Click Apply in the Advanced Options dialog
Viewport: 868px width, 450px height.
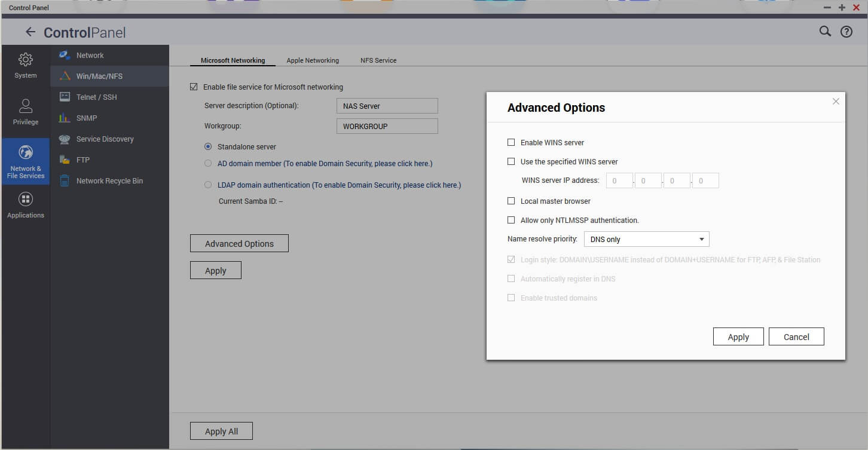pyautogui.click(x=738, y=337)
